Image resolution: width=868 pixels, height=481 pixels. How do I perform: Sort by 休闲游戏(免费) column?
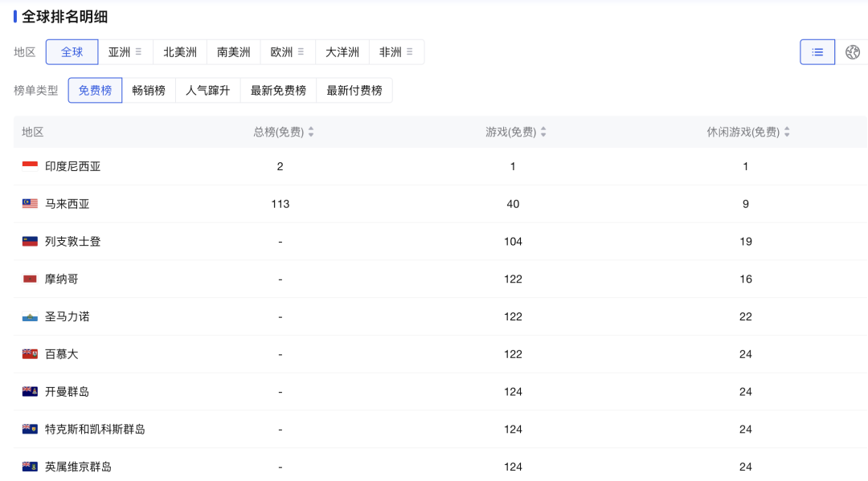[x=787, y=132]
